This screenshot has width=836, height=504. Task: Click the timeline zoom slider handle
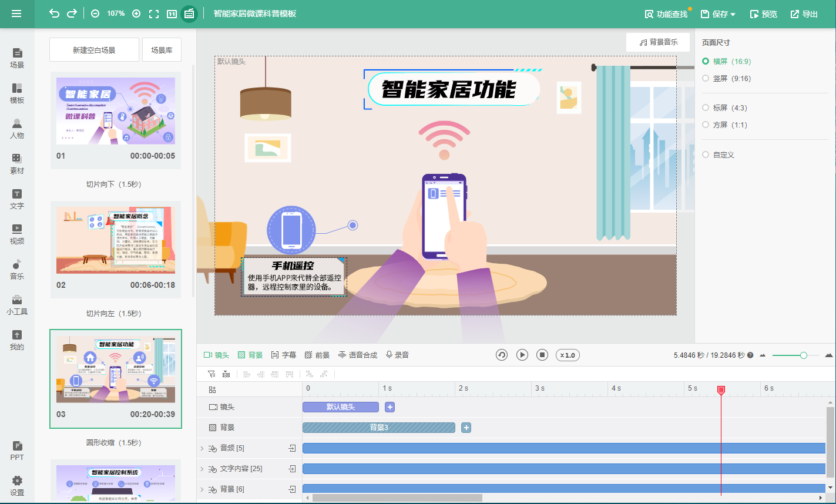pyautogui.click(x=804, y=355)
